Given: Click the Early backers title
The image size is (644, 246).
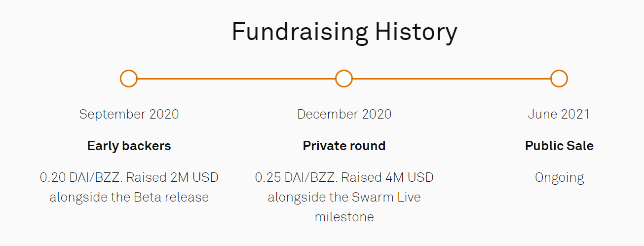Looking at the screenshot, I should (129, 146).
